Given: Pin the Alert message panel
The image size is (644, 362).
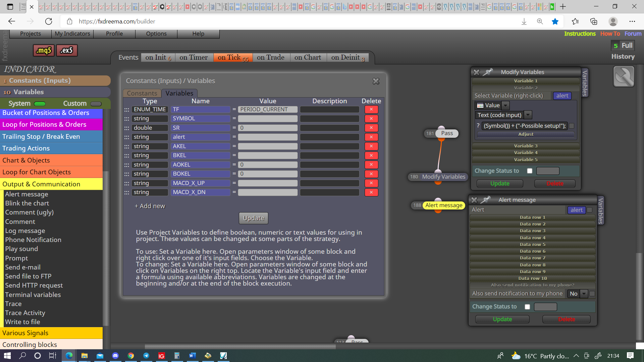Looking at the screenshot, I should (x=486, y=200).
